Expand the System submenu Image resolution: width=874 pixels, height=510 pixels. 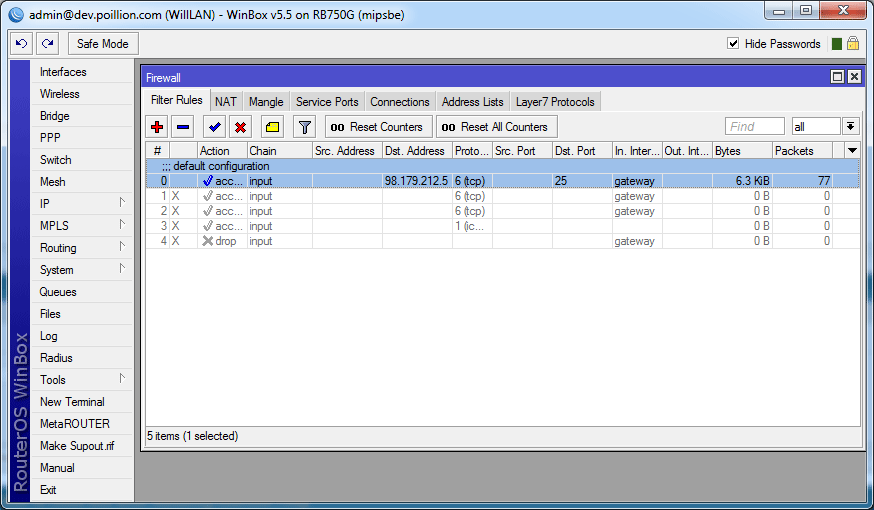[x=122, y=269]
